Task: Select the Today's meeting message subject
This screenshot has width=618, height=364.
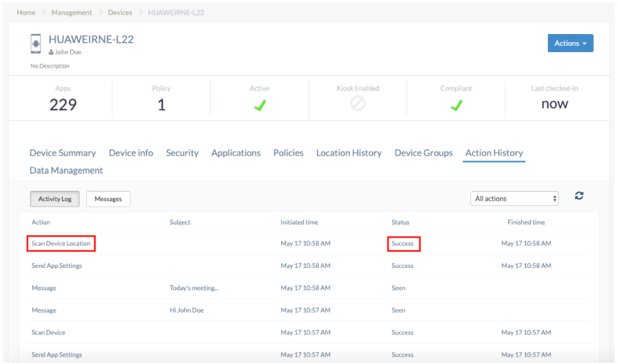Action: [x=194, y=288]
